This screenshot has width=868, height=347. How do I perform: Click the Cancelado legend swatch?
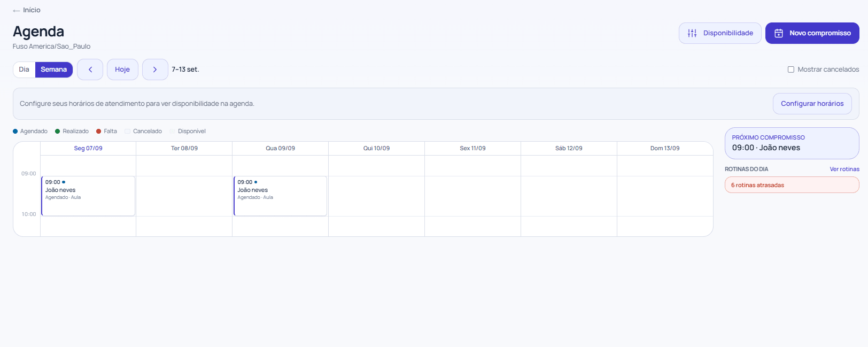pos(127,132)
